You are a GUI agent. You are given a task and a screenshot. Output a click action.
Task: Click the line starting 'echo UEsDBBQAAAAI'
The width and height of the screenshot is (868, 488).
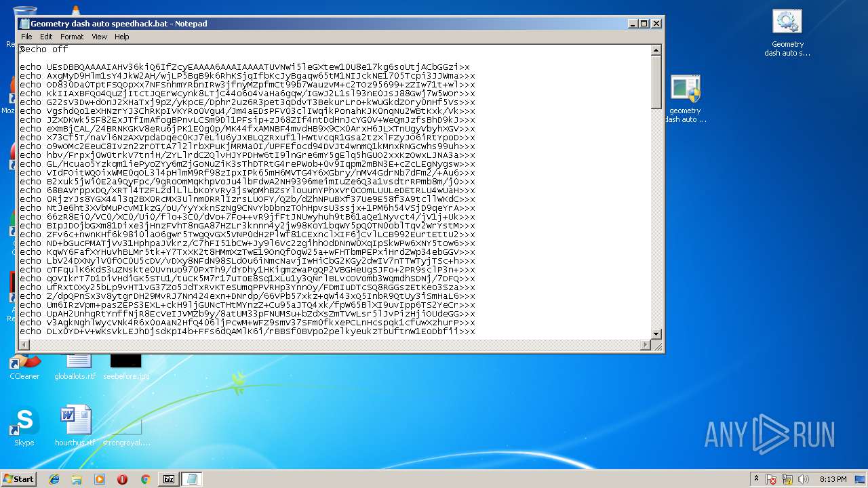[245, 67]
